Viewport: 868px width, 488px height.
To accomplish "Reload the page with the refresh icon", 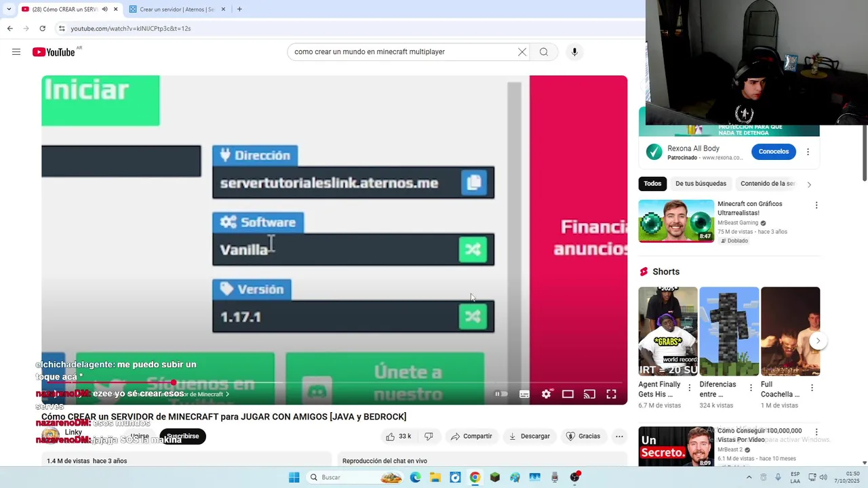I will 42,28.
